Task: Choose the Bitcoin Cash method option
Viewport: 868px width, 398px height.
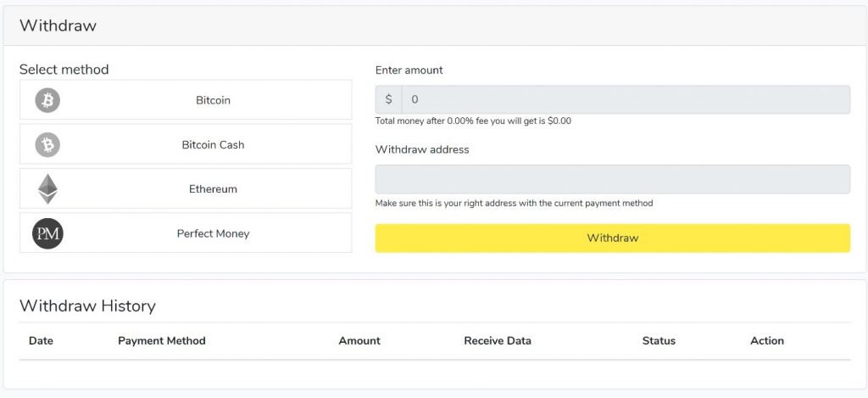Action: pos(186,144)
